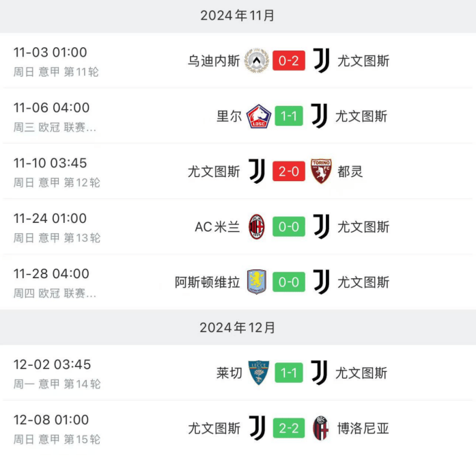
Task: Open the red 0-2 Udinese match score
Action: (289, 61)
